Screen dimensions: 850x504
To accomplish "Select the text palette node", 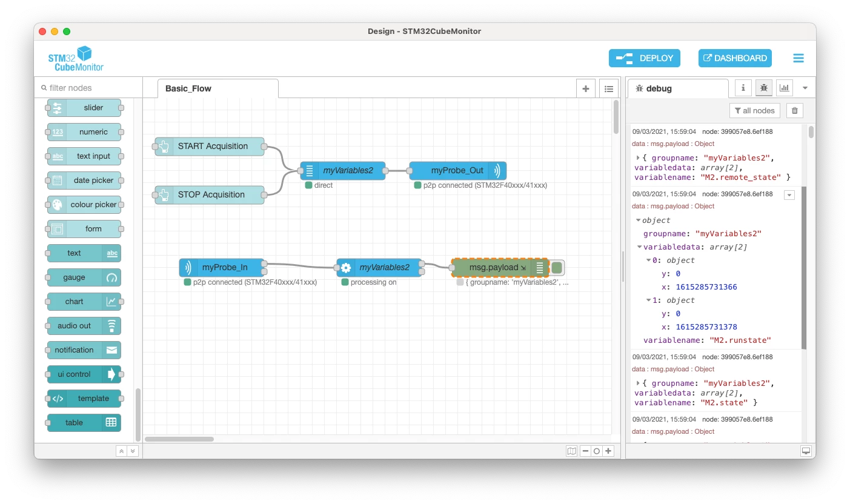I will (x=84, y=253).
